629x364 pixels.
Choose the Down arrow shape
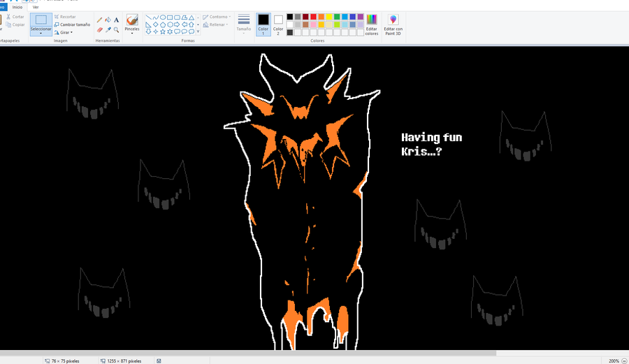coord(148,31)
